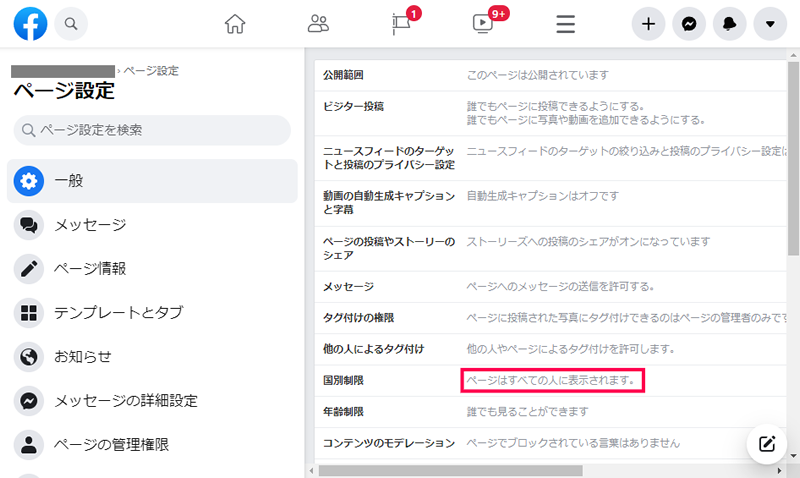Click the globe icon for お知らせ
Image resolution: width=800 pixels, height=478 pixels.
tap(29, 356)
